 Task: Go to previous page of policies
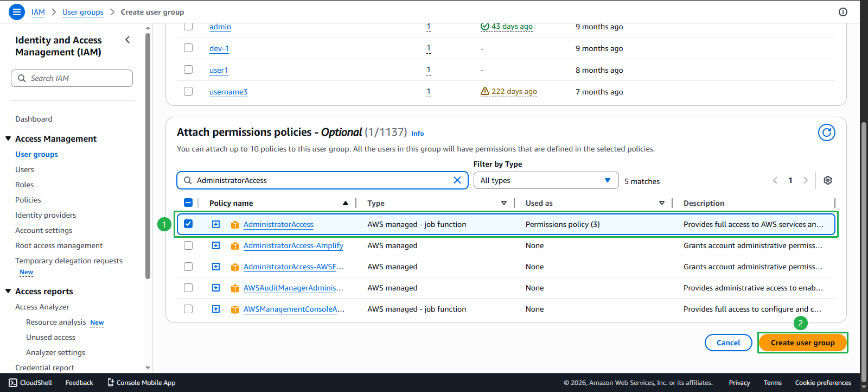point(775,180)
